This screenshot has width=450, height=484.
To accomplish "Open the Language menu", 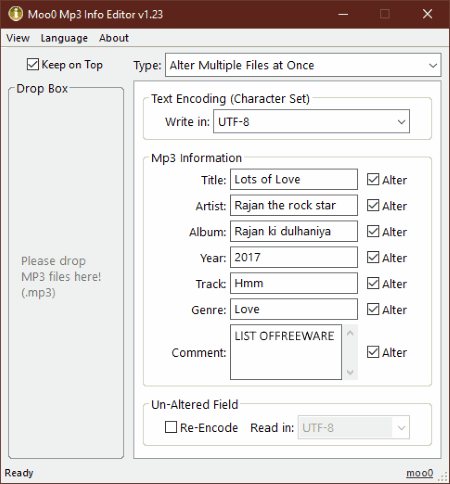I will click(64, 38).
